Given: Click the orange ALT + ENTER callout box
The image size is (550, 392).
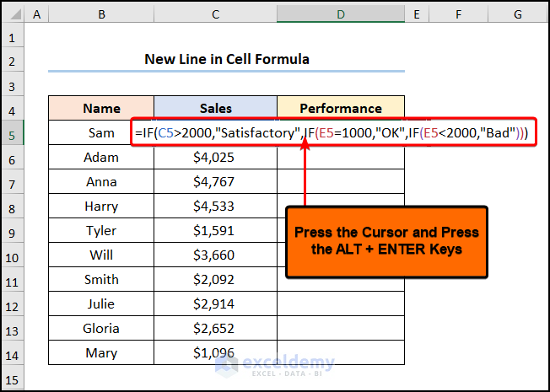Looking at the screenshot, I should coord(386,241).
